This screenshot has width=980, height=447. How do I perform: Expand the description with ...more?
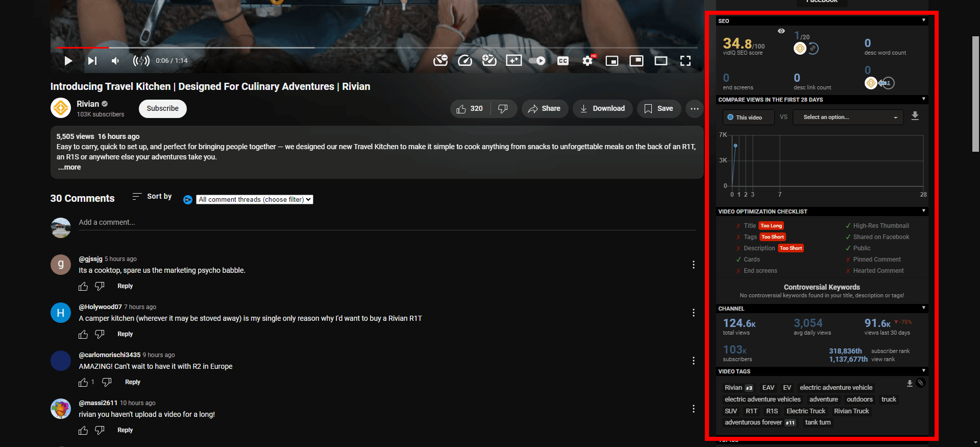(69, 167)
